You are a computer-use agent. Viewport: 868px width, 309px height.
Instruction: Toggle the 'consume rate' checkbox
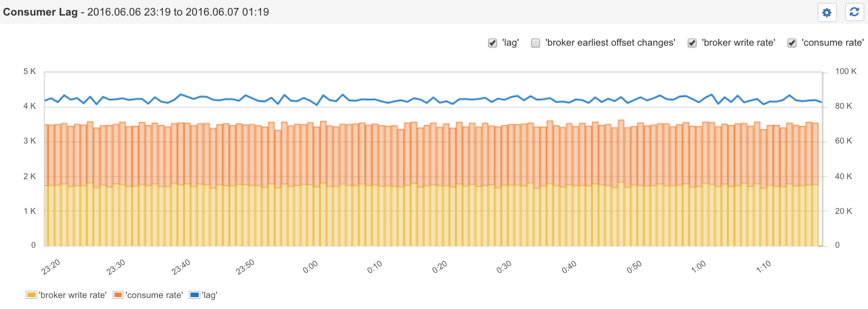tap(792, 43)
